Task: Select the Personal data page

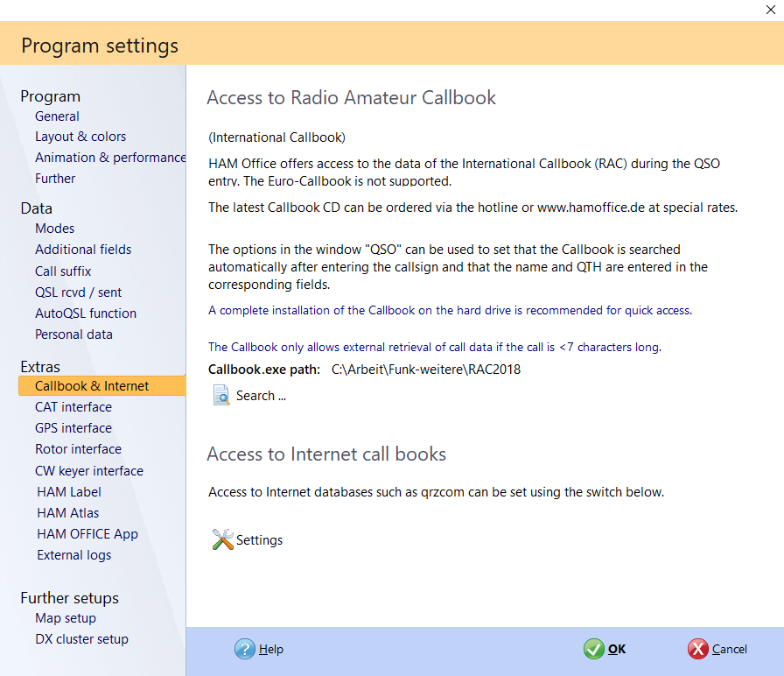Action: pyautogui.click(x=73, y=334)
